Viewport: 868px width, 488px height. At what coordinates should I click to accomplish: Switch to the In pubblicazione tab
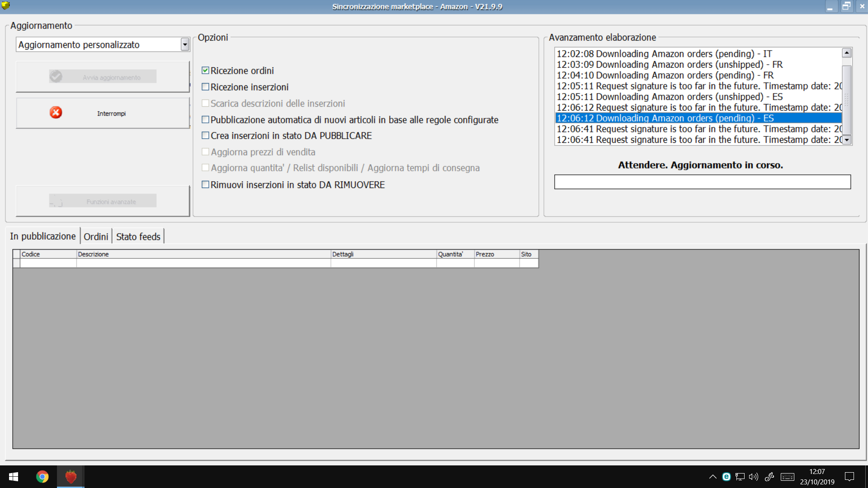pyautogui.click(x=43, y=236)
